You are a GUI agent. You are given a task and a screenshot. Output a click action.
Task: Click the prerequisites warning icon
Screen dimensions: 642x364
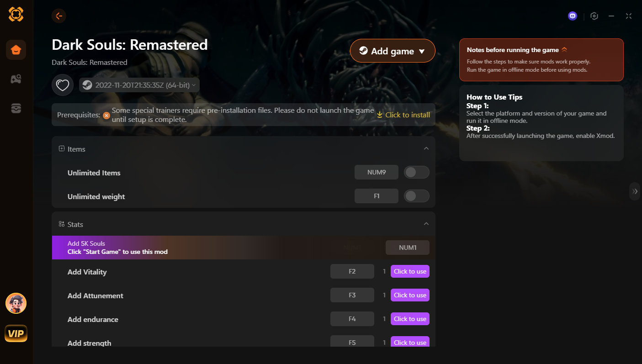coord(106,116)
